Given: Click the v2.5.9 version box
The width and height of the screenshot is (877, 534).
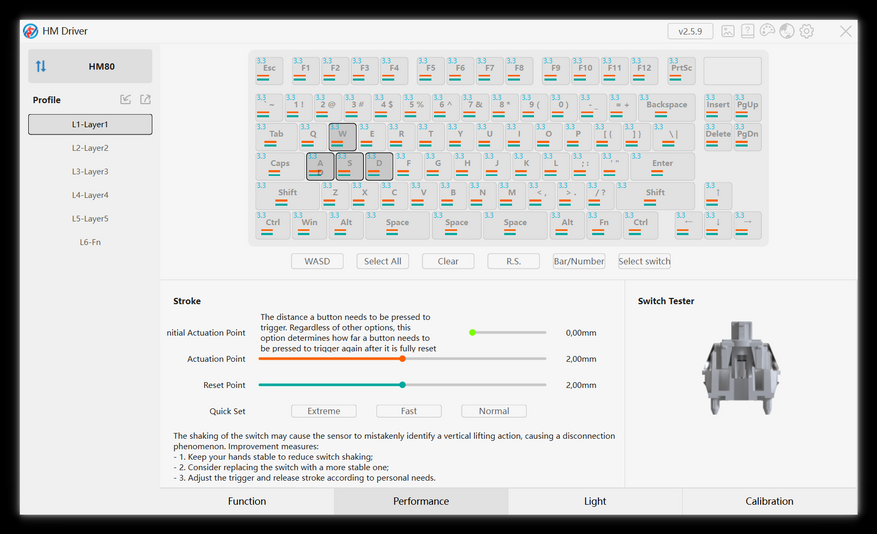Looking at the screenshot, I should [x=690, y=31].
